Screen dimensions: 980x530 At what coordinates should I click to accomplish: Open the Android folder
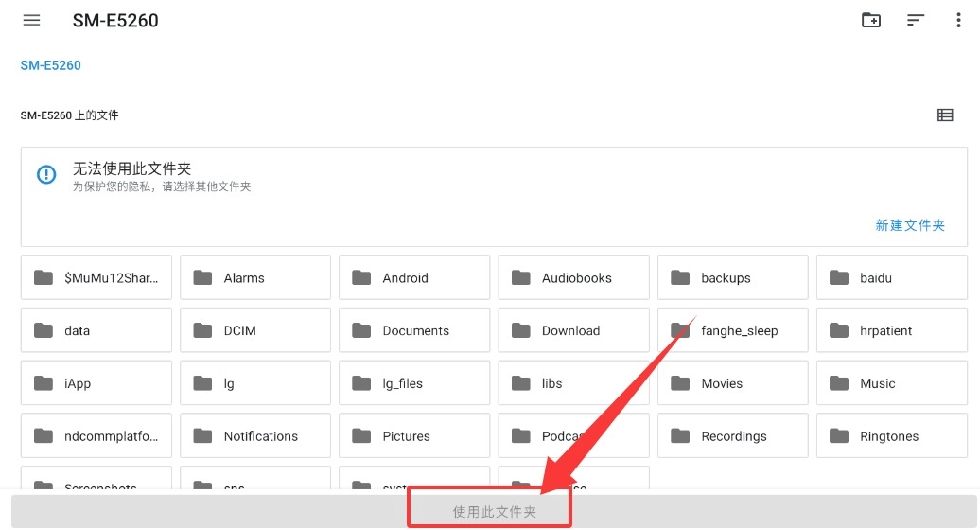[x=414, y=277]
